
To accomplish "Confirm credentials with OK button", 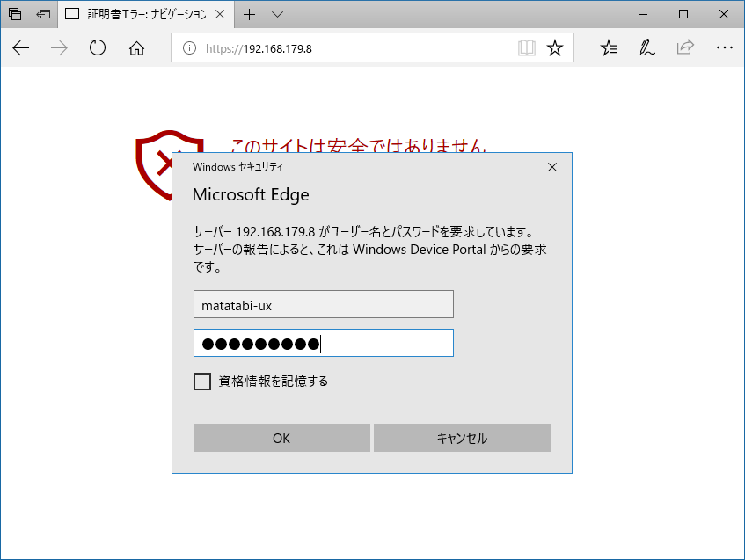I will point(281,438).
